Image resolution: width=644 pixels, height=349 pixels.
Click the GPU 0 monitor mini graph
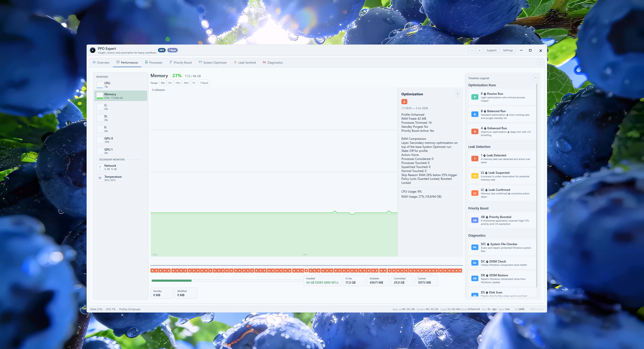(100, 140)
